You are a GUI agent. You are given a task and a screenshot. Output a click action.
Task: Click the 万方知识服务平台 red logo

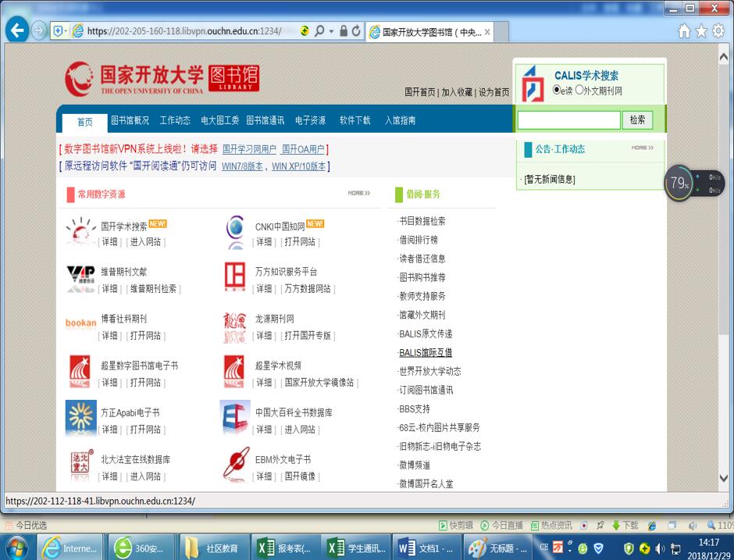(235, 276)
